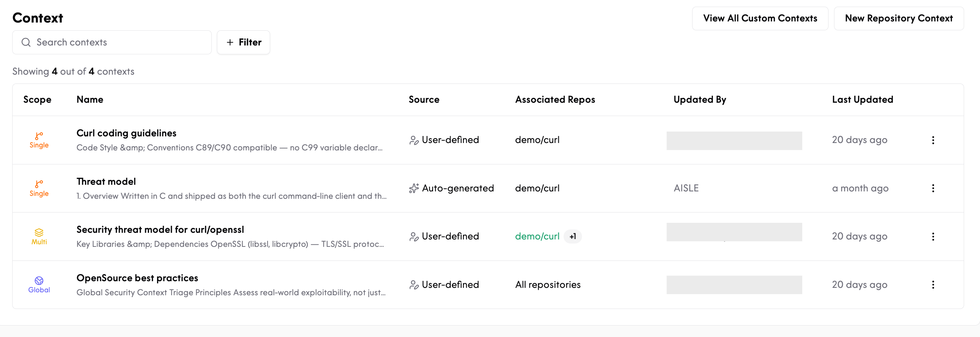This screenshot has width=980, height=337.
Task: Click the Auto-generated sparkle icon in Threat model row
Action: point(414,188)
